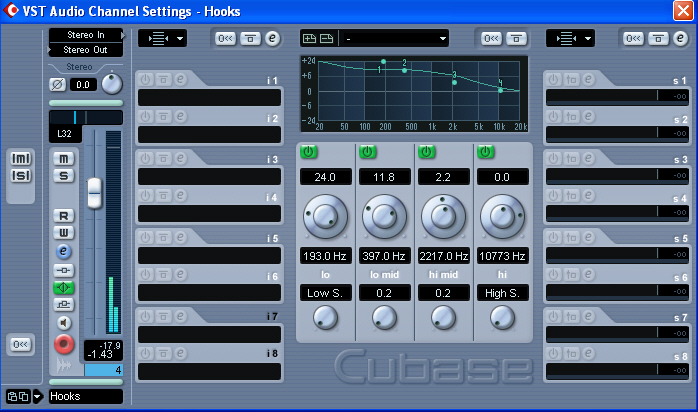Click the lo mid Q value 0.2
The image size is (698, 412).
tap(384, 293)
